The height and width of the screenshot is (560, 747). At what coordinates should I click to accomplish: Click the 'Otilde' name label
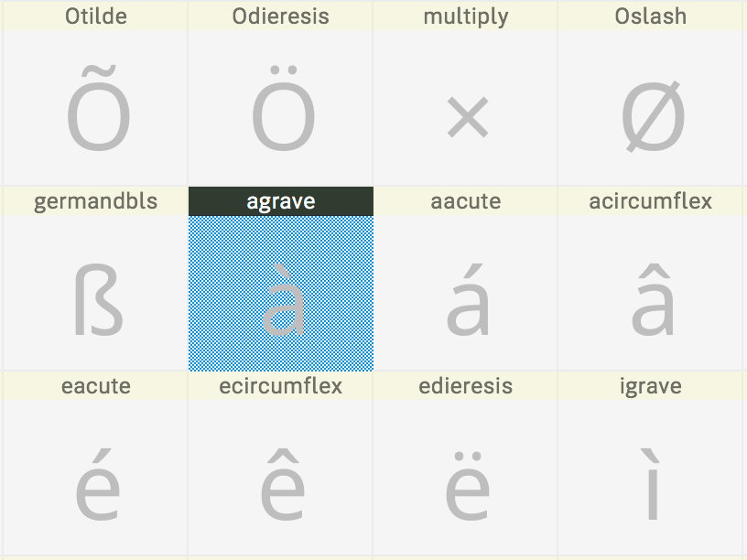coord(95,16)
